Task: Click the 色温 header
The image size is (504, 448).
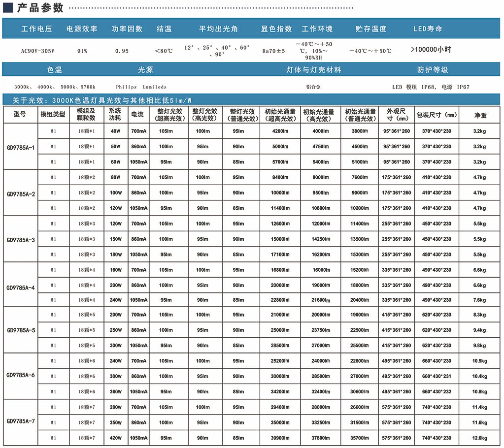Action: pos(55,70)
